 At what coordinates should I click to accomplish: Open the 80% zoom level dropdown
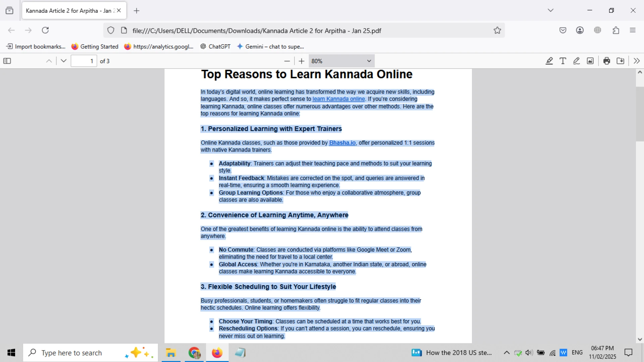pyautogui.click(x=341, y=61)
